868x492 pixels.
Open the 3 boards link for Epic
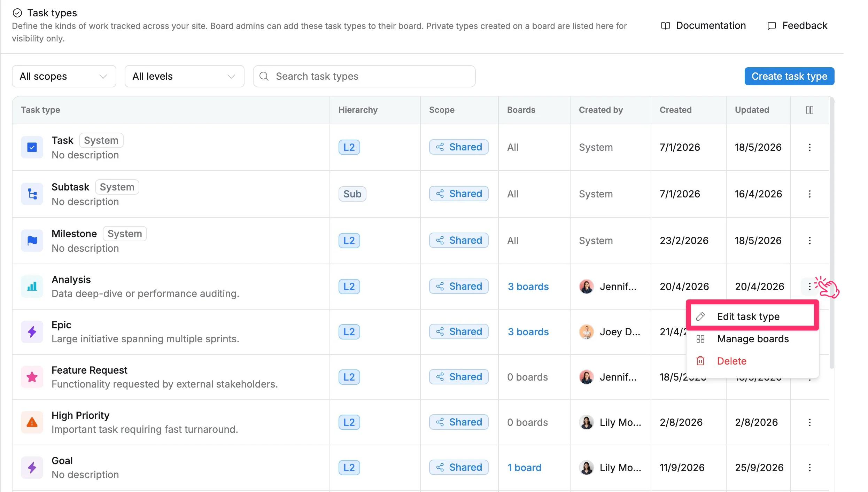pyautogui.click(x=528, y=332)
